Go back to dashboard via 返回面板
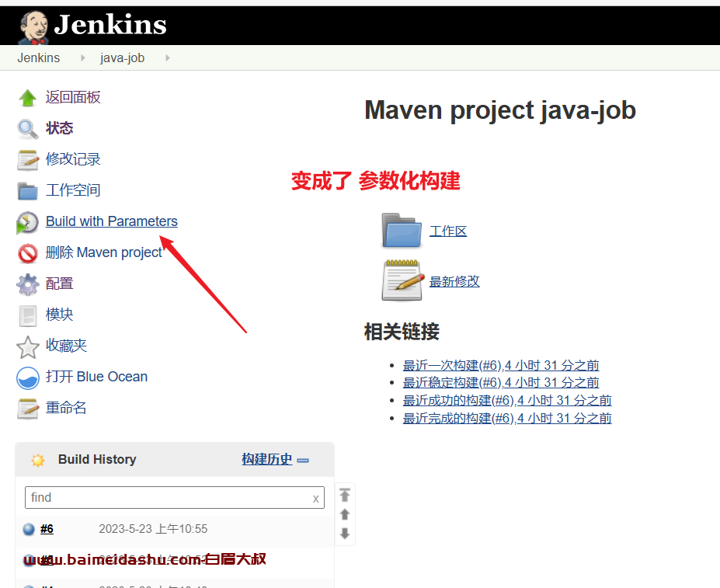This screenshot has width=720, height=588. (73, 97)
